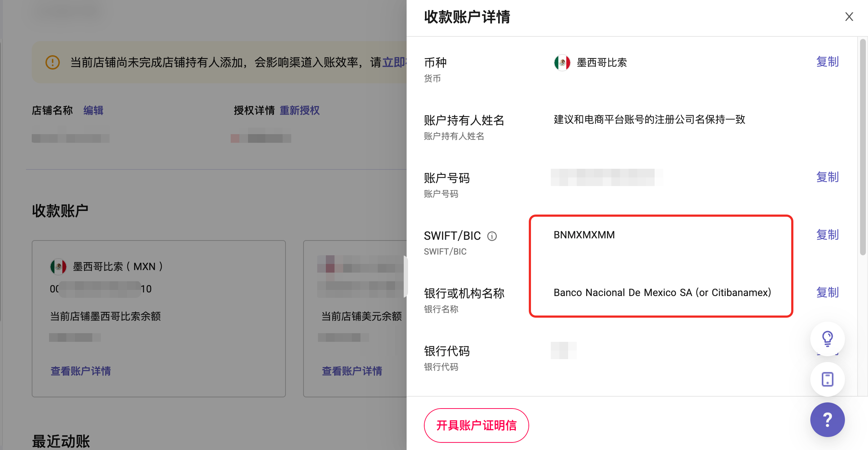Open the purple question mark help button

(x=827, y=420)
